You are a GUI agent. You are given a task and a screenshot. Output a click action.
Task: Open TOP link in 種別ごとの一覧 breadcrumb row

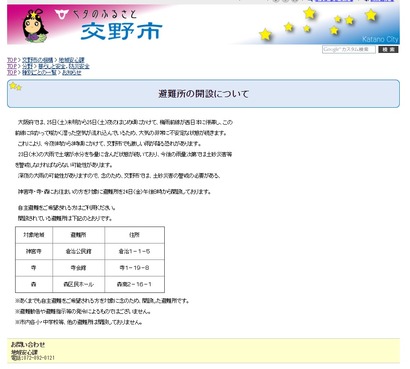[12, 72]
